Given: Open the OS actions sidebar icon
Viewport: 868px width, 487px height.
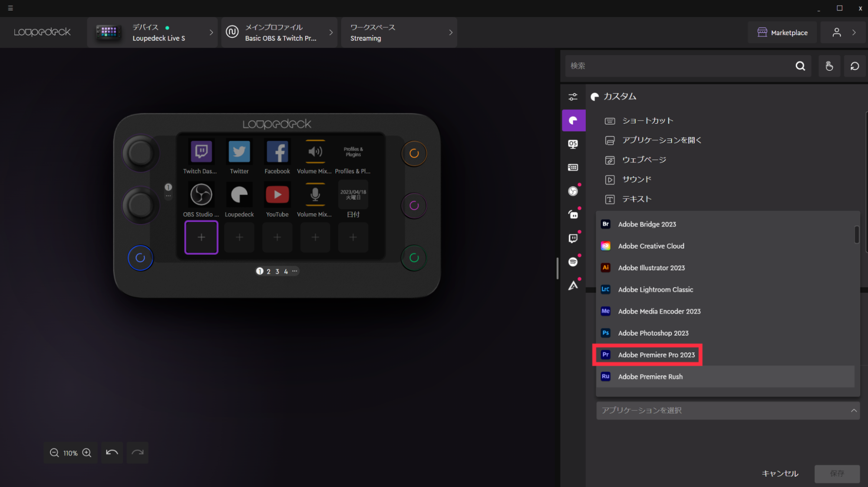Looking at the screenshot, I should pyautogui.click(x=573, y=144).
